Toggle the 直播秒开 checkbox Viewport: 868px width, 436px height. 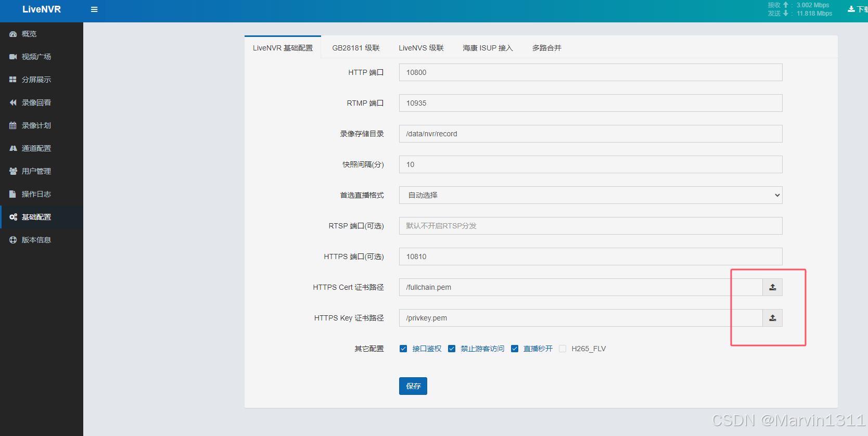[515, 349]
